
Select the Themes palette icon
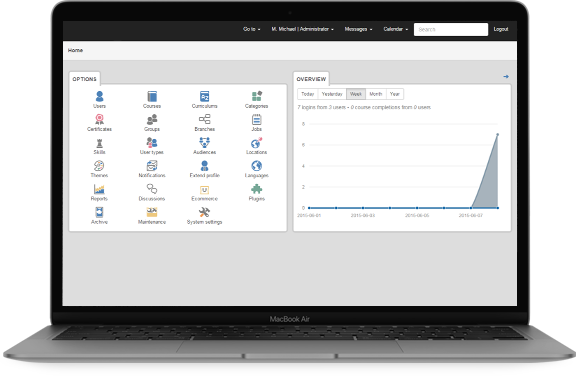pos(99,166)
